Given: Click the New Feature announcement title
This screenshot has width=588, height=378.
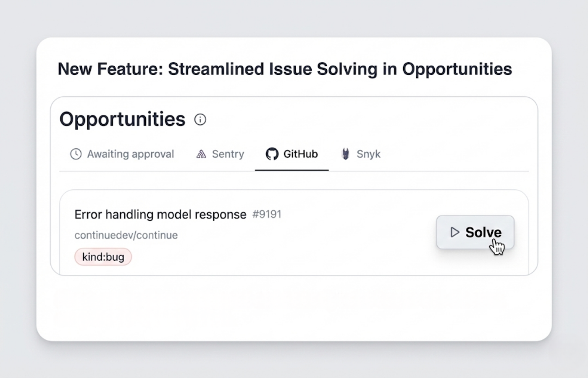Looking at the screenshot, I should [285, 69].
